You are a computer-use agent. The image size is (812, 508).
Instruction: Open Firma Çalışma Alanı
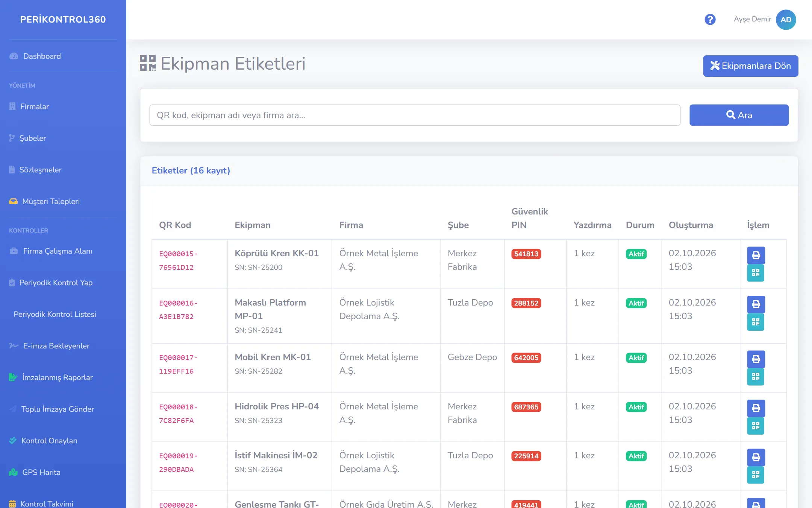click(x=63, y=251)
